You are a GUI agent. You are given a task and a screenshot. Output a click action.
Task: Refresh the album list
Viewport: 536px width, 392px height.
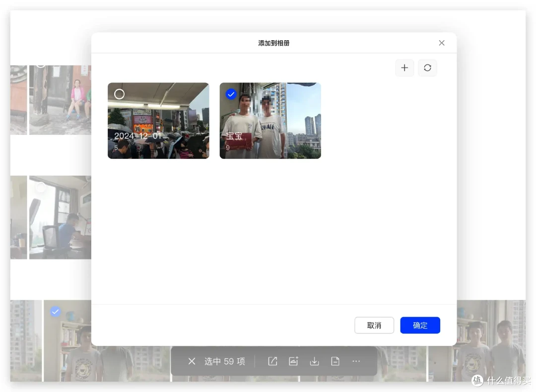click(x=427, y=67)
